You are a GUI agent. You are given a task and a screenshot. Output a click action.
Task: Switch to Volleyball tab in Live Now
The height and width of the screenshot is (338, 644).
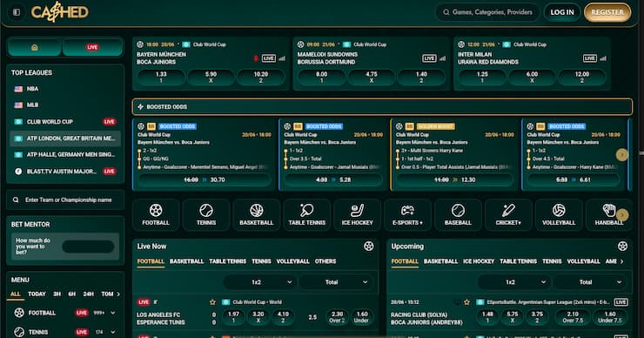[292, 261]
